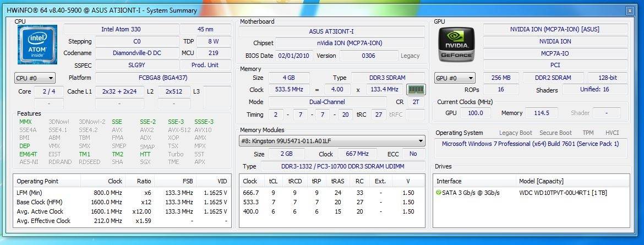Viewport: 644px width, 245px height.
Task: Click the DEP feature label
Action: pos(25,145)
